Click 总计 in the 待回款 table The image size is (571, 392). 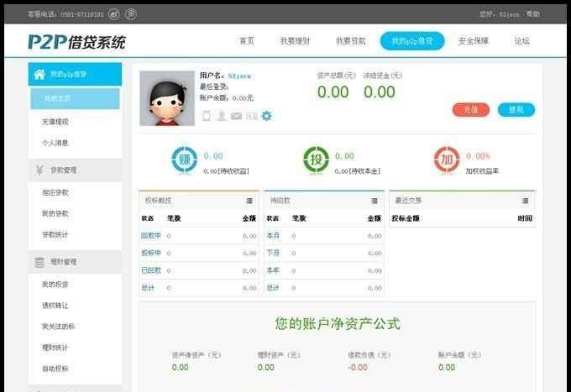(x=273, y=288)
